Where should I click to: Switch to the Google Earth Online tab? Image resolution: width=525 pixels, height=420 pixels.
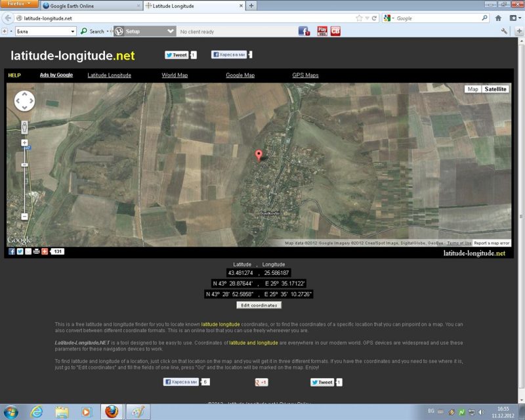tap(89, 5)
